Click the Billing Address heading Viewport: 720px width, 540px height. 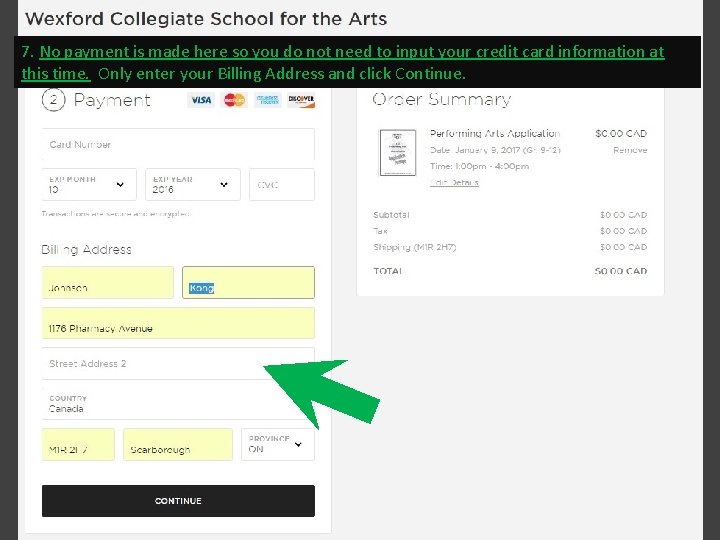coord(87,250)
